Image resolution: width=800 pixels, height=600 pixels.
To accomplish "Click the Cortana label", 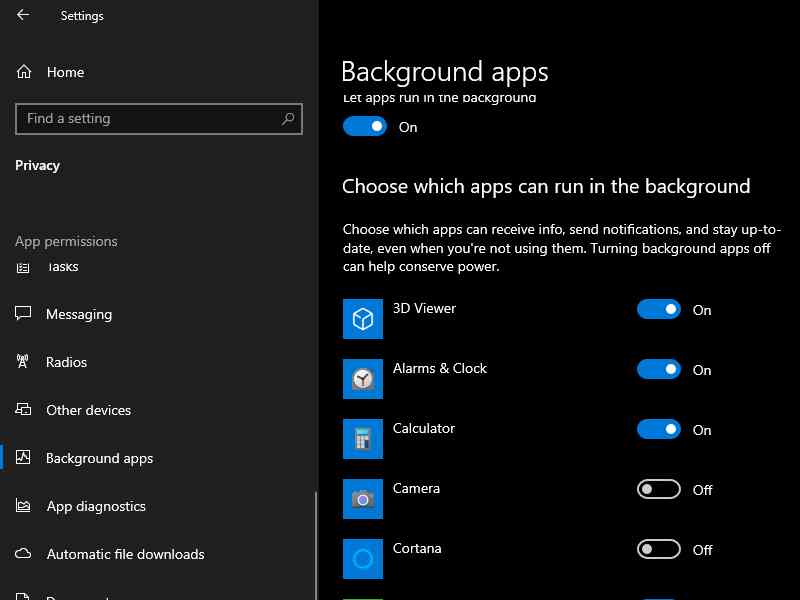I will pyautogui.click(x=417, y=548).
